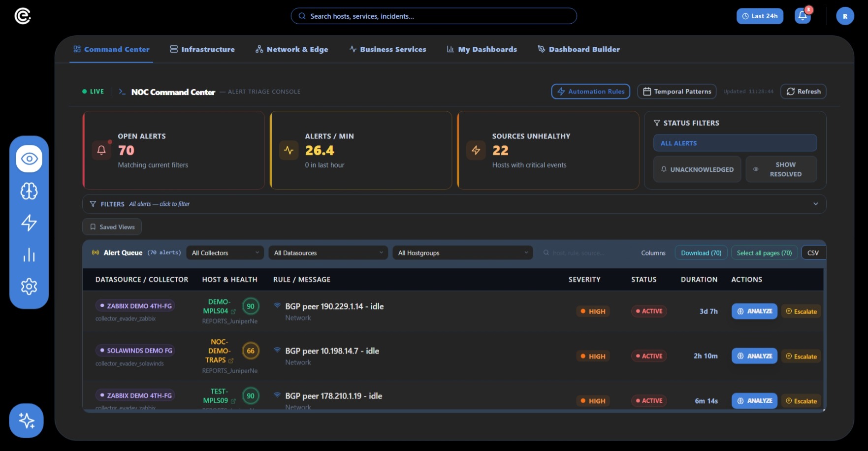Analyze the BGP peer 10.198.14.7 alert
The width and height of the screenshot is (868, 451).
coord(754,356)
